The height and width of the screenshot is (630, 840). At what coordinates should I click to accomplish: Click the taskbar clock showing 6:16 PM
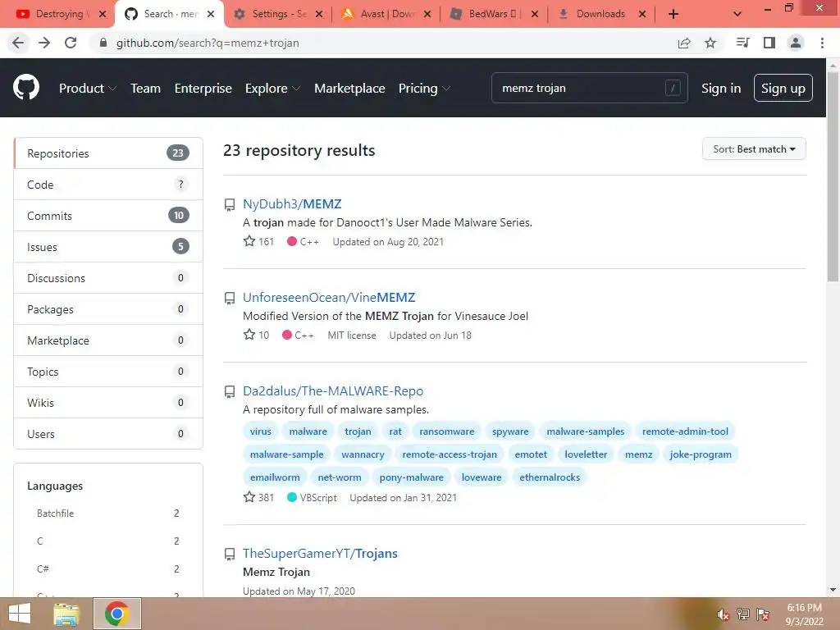pos(804,614)
